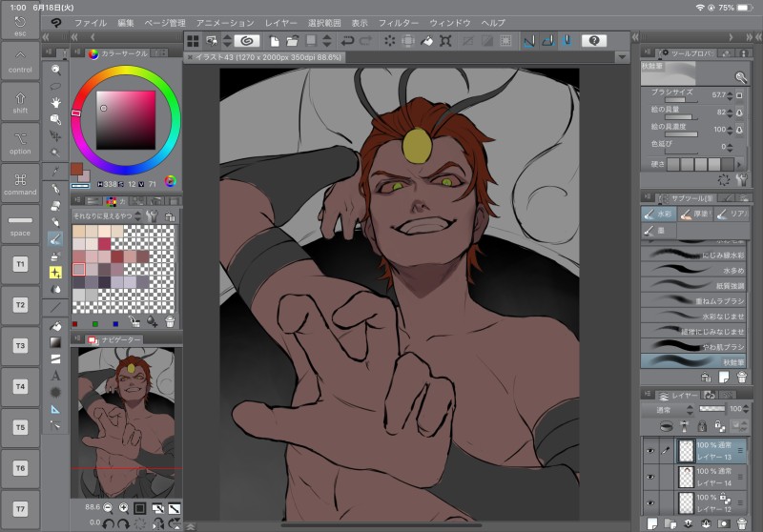The width and height of the screenshot is (763, 532).
Task: Open the Clip Studio launcher spiral icon
Action: coord(247,41)
